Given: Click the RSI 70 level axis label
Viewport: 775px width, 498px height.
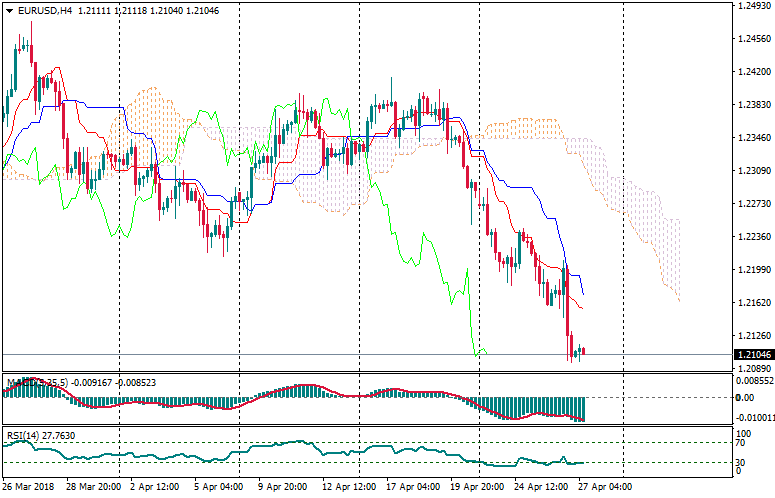Looking at the screenshot, I should 742,442.
